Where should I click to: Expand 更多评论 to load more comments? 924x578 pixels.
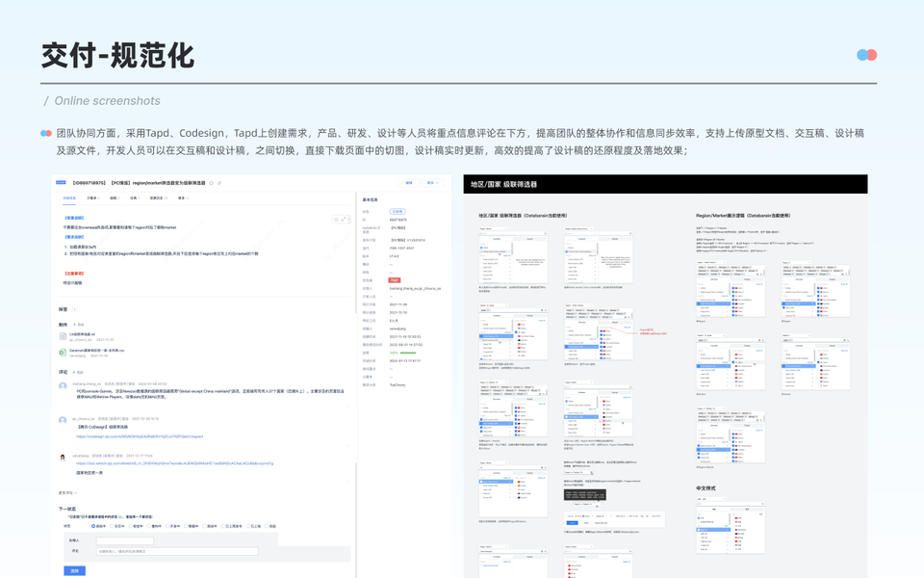click(67, 492)
